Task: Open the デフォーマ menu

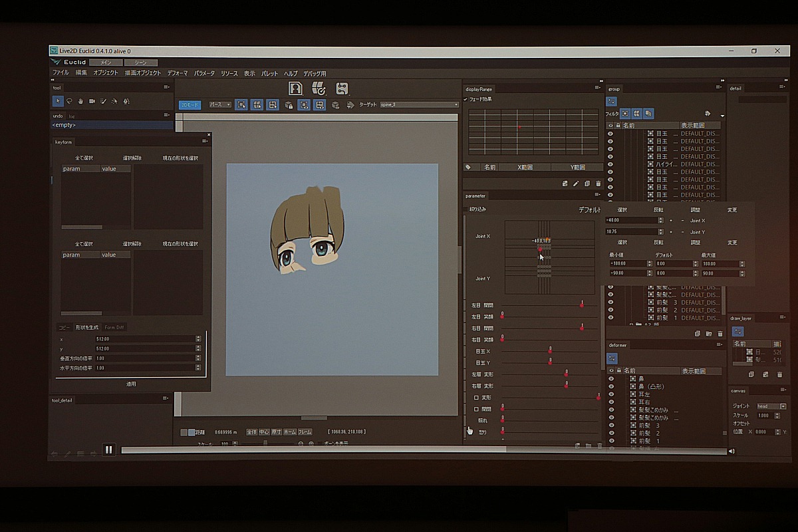Action: click(x=177, y=73)
